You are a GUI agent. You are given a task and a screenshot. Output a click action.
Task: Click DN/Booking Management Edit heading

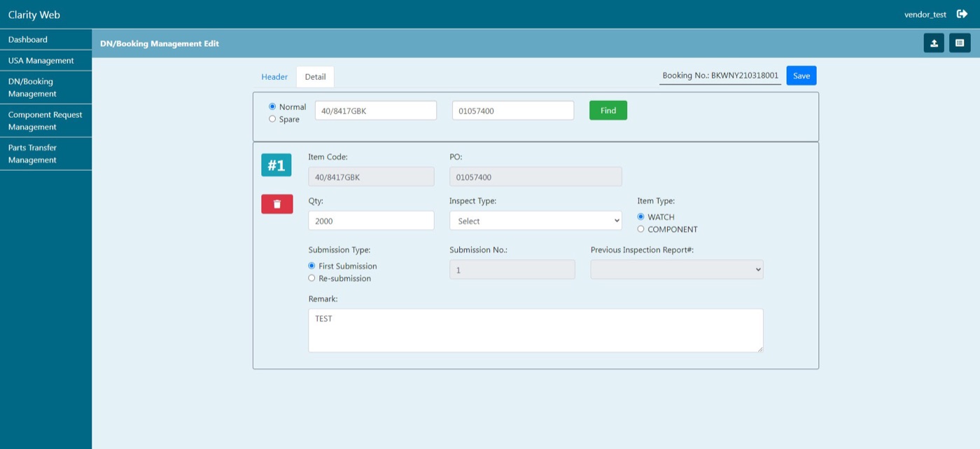coord(160,43)
